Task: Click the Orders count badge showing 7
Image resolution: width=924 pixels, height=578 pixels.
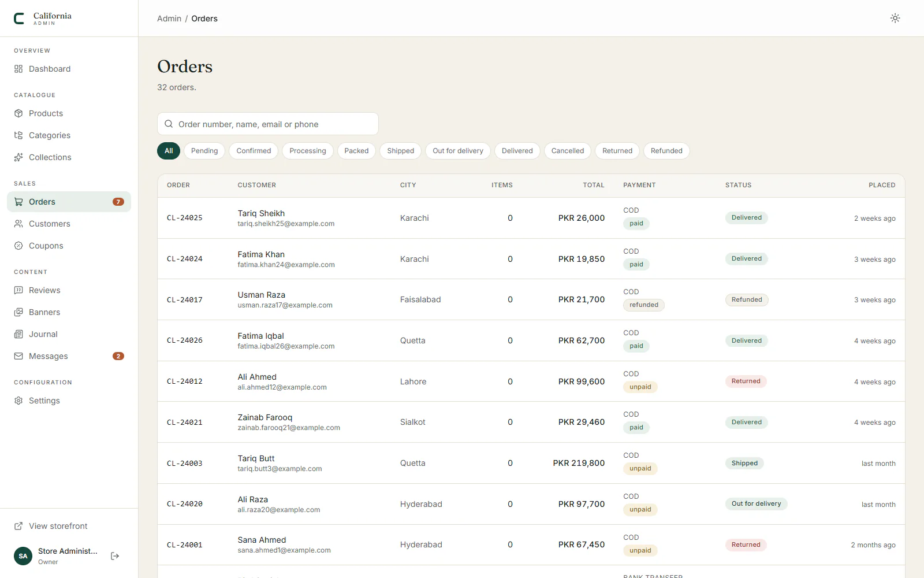Action: coord(118,202)
